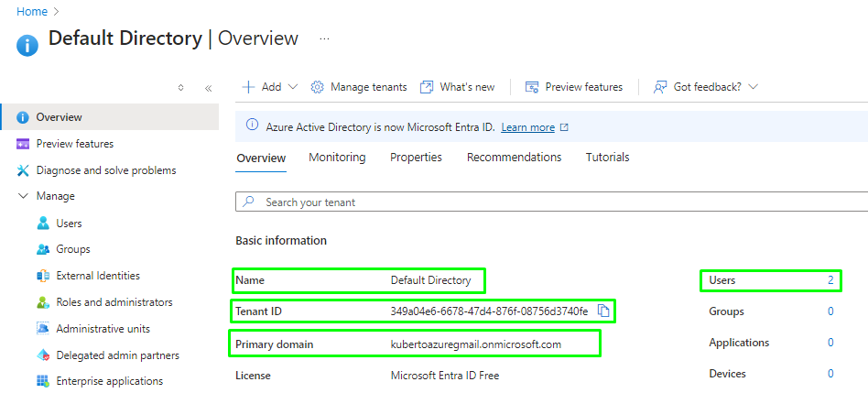Open the Got feedback? dropdown chevron
Screen dimensions: 868x393
[753, 87]
